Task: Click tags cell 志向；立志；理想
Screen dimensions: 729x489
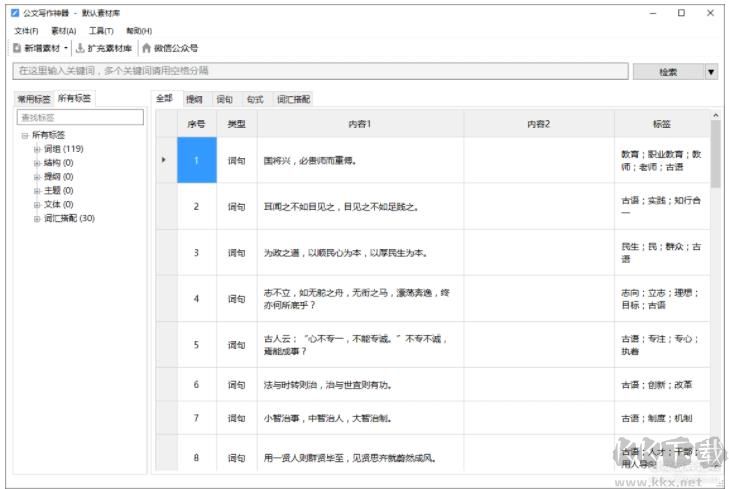Action: [x=662, y=299]
